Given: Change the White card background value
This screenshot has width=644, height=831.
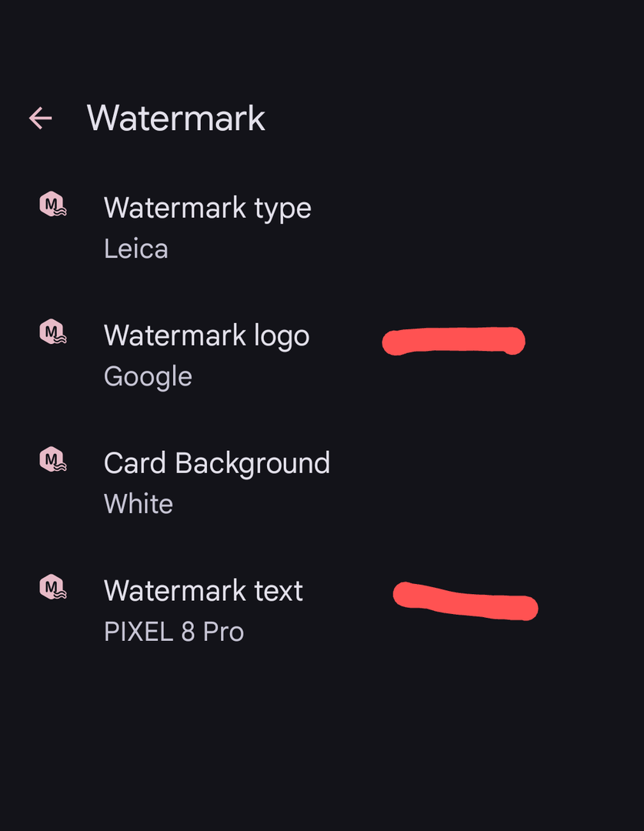Looking at the screenshot, I should coord(138,504).
